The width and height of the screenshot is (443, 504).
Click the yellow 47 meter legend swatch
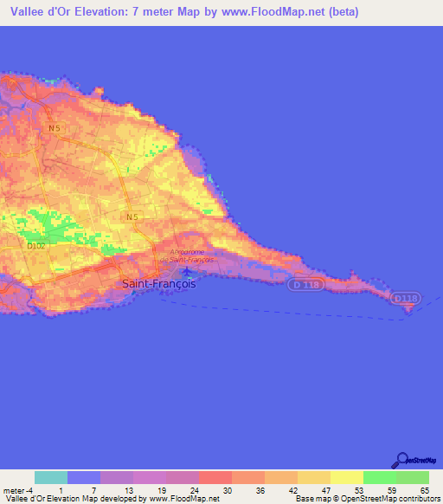347,478
